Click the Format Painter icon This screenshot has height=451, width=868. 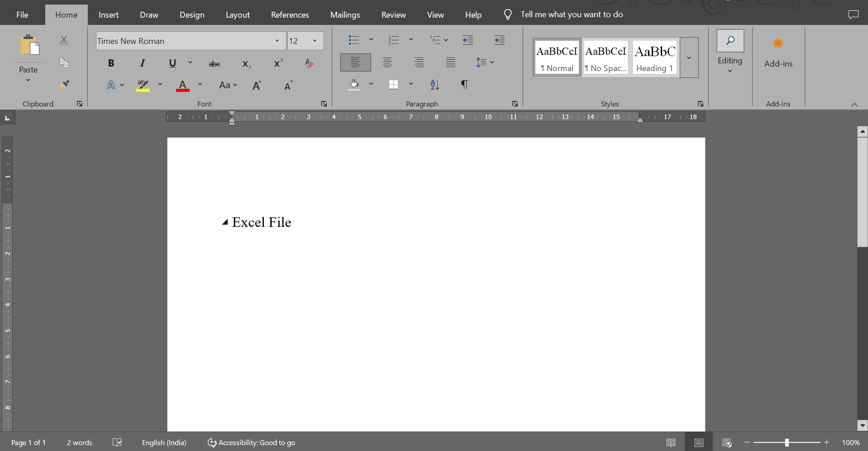pyautogui.click(x=65, y=83)
